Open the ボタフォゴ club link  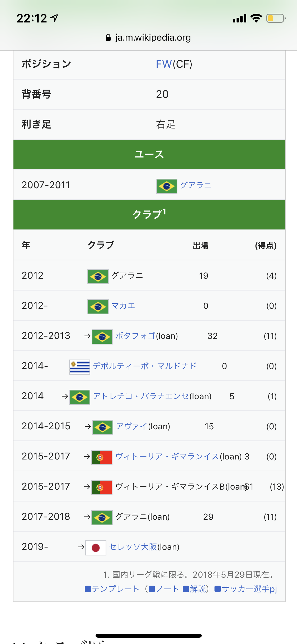tap(135, 336)
